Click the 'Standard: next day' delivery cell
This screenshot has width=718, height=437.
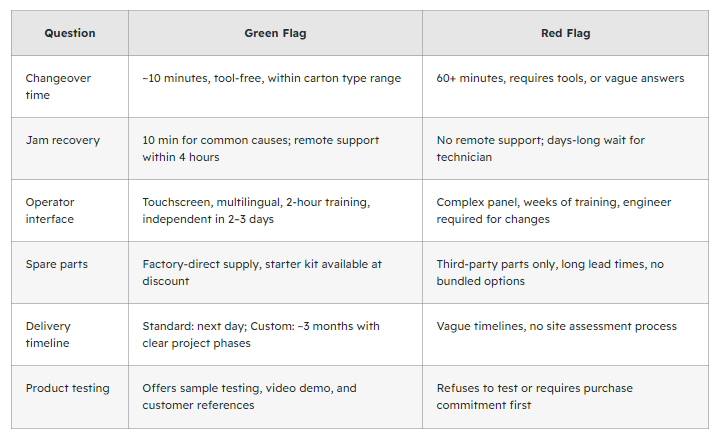click(275, 334)
